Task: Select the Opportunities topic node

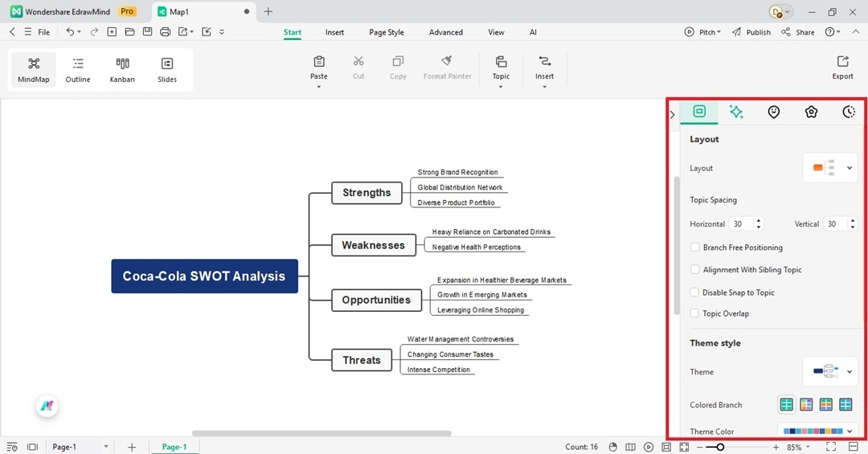Action: (376, 300)
